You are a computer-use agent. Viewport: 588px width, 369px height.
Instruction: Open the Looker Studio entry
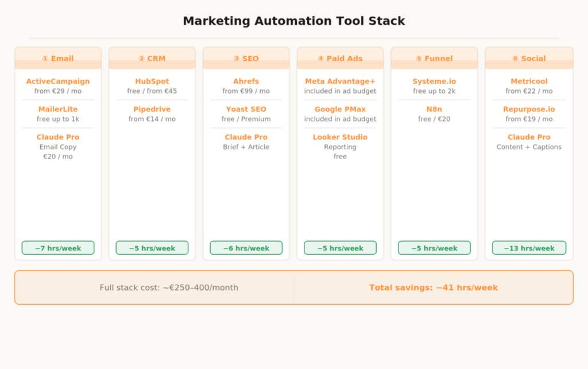340,137
